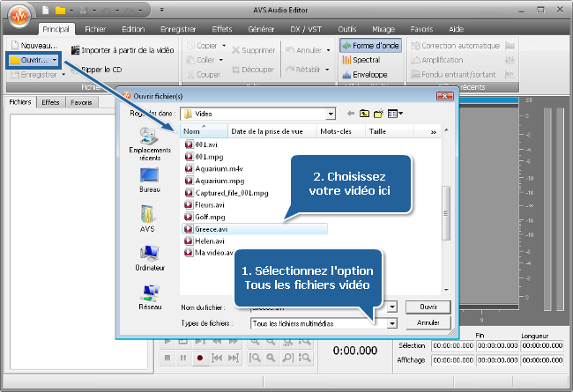Click Importer à partir de la vidéo
Image resolution: width=573 pixels, height=392 pixels.
[123, 50]
